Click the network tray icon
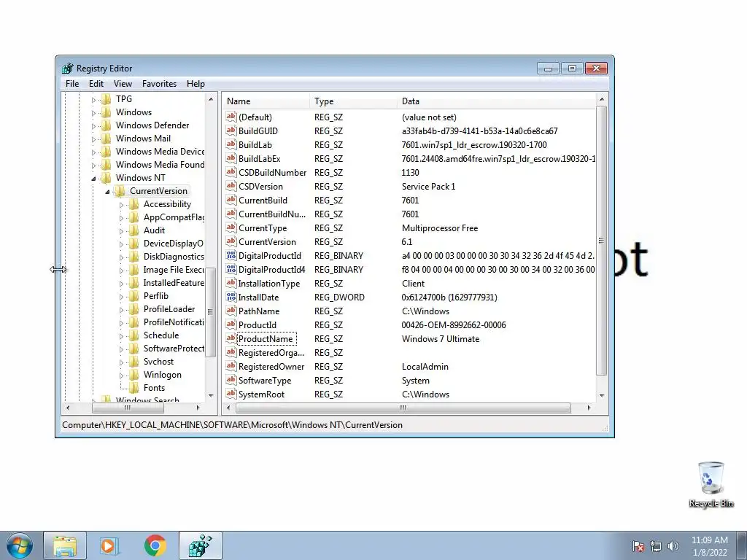747x560 pixels. click(656, 546)
